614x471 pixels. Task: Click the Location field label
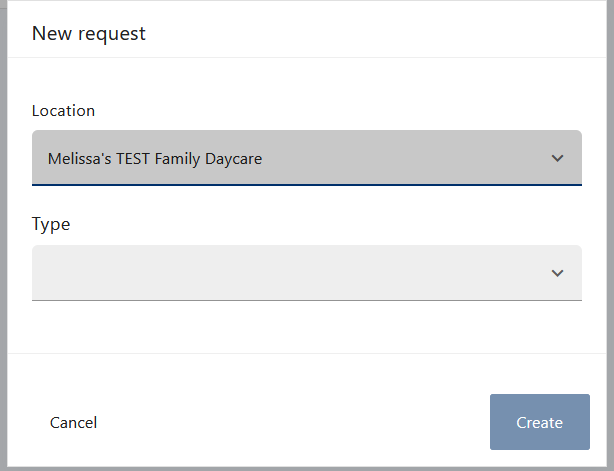tap(63, 111)
